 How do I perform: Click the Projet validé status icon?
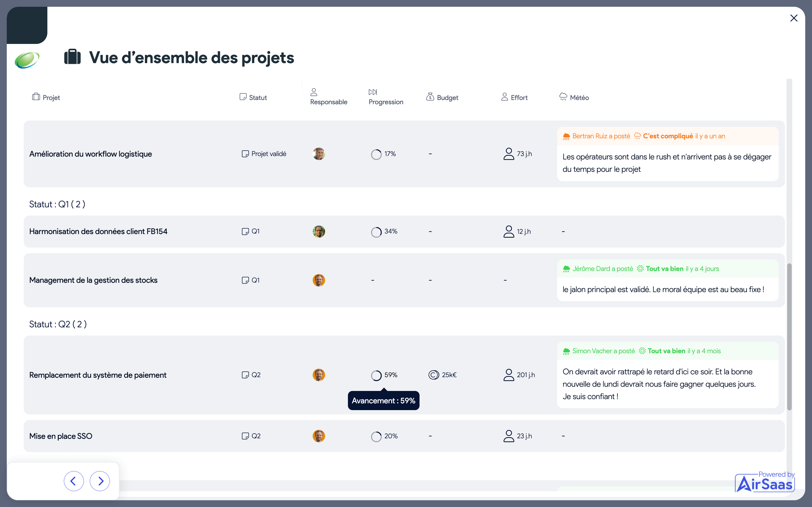pyautogui.click(x=245, y=154)
